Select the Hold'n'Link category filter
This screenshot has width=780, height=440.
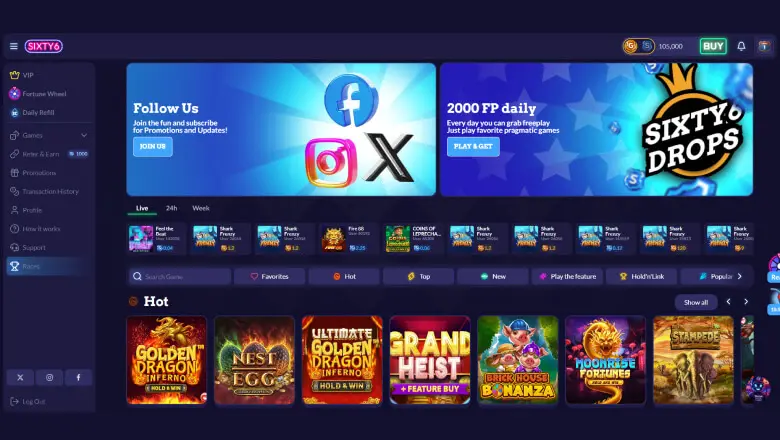(x=642, y=276)
